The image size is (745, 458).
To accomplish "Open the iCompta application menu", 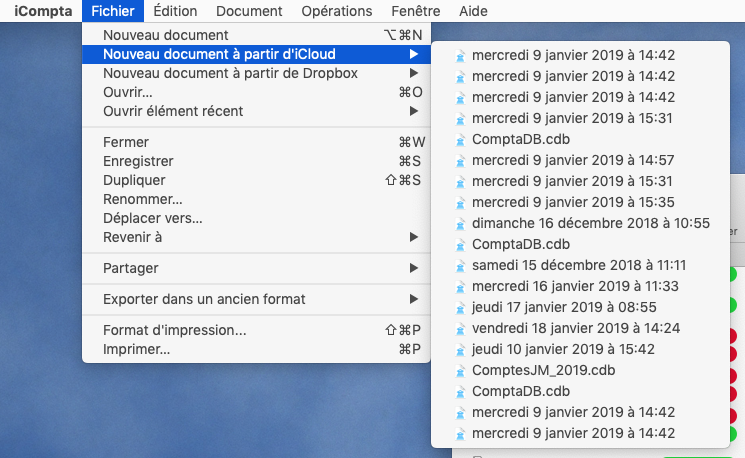I will tap(43, 11).
